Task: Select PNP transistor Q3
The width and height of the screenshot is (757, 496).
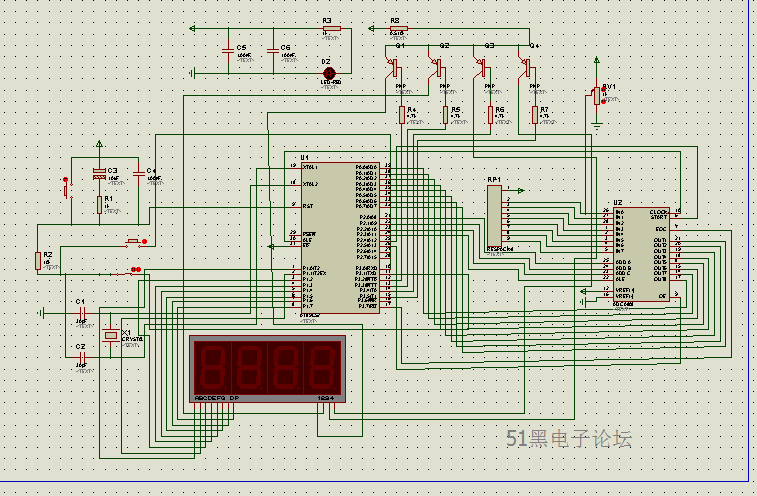Action: (481, 68)
